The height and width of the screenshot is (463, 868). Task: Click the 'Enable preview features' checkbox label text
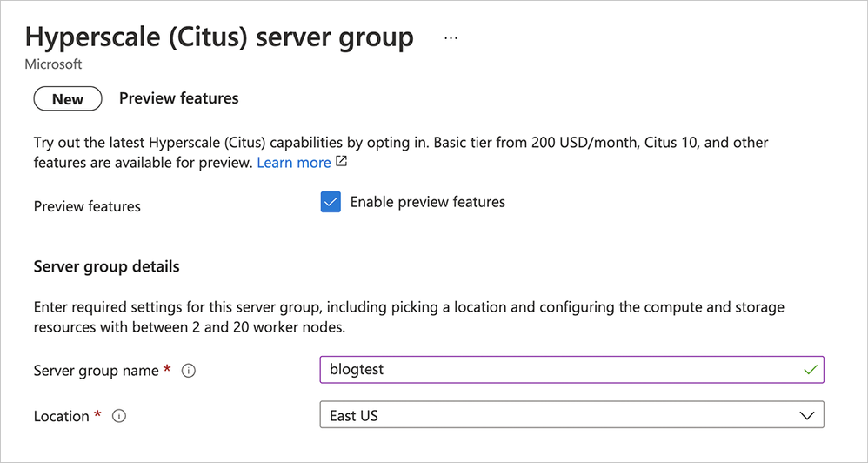pyautogui.click(x=427, y=202)
